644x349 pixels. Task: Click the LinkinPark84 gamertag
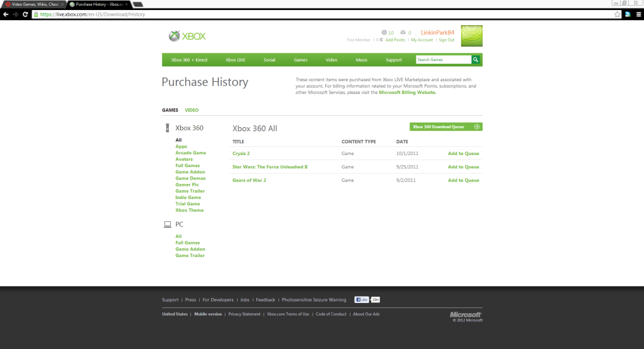pos(437,32)
